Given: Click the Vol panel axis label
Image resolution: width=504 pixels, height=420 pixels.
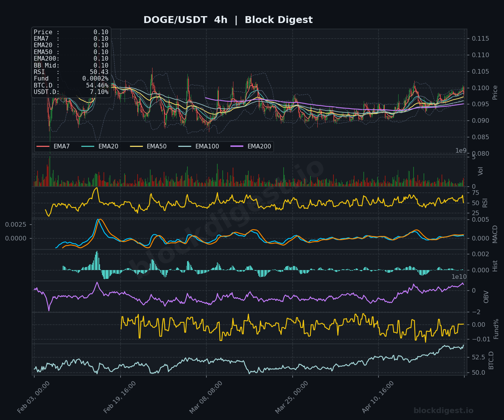Looking at the screenshot, I should pyautogui.click(x=481, y=171).
